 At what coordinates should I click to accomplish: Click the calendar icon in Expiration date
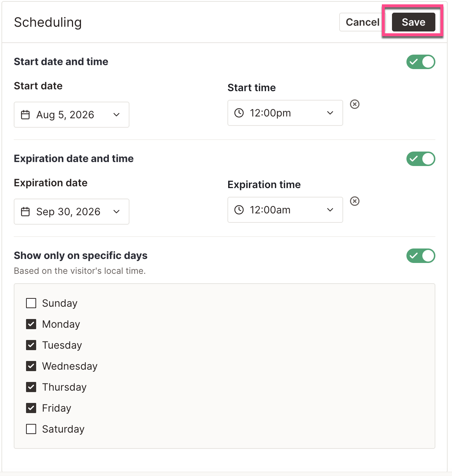pyautogui.click(x=25, y=212)
